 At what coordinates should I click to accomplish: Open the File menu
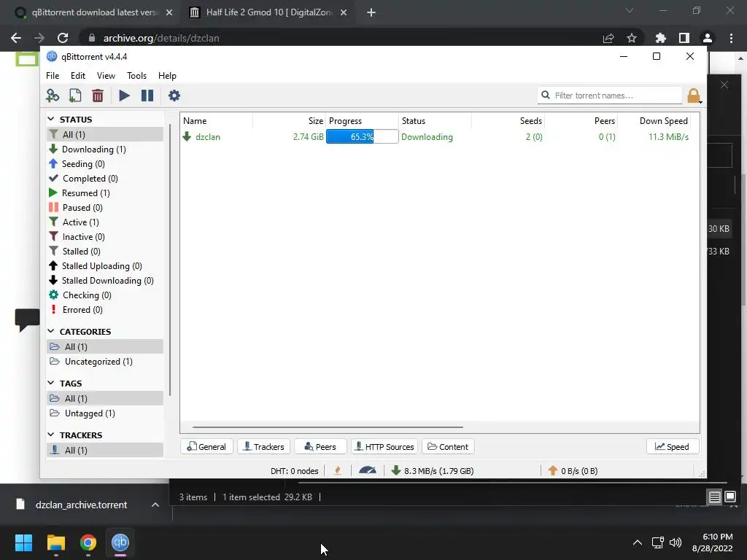point(53,76)
